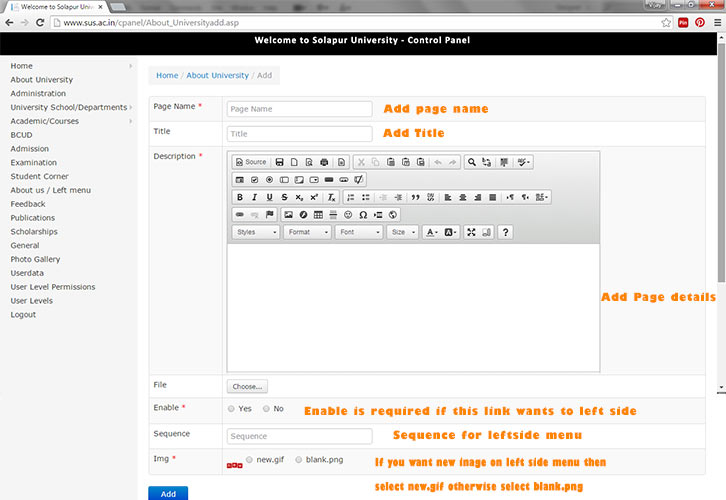Open the font Size dropdown
Viewport: 726px width, 500px height.
click(403, 232)
